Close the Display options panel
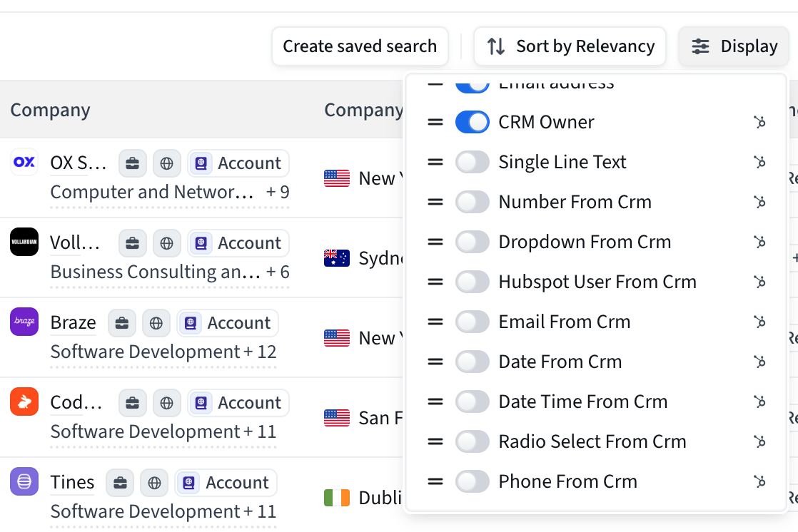 pyautogui.click(x=734, y=46)
